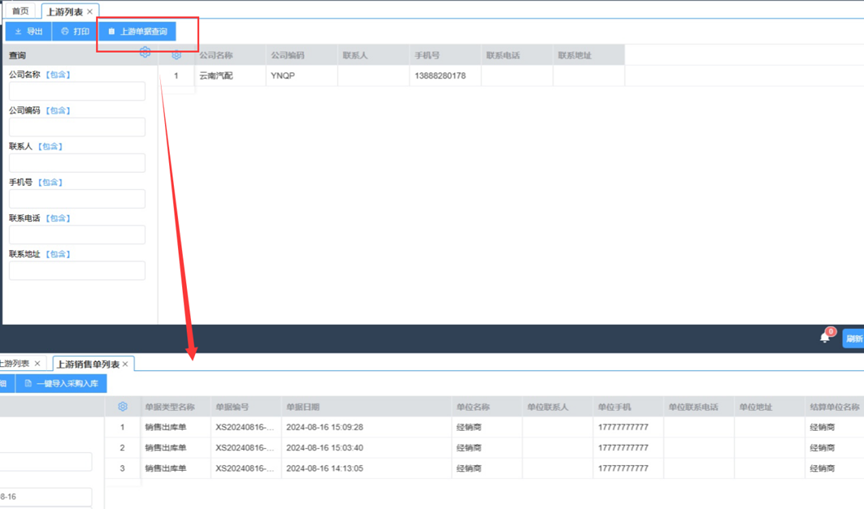This screenshot has width=864, height=509.
Task: Click the 导出 export button
Action: (29, 31)
